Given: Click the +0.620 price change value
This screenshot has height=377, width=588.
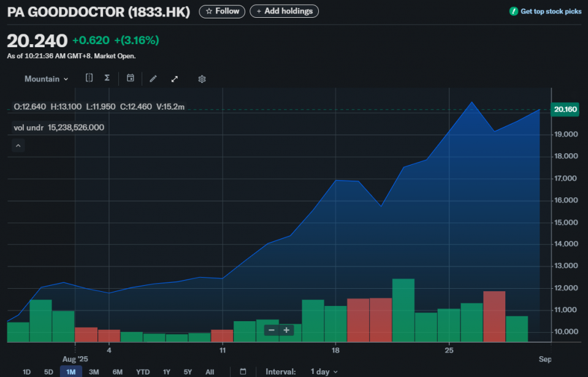Looking at the screenshot, I should pyautogui.click(x=91, y=40).
